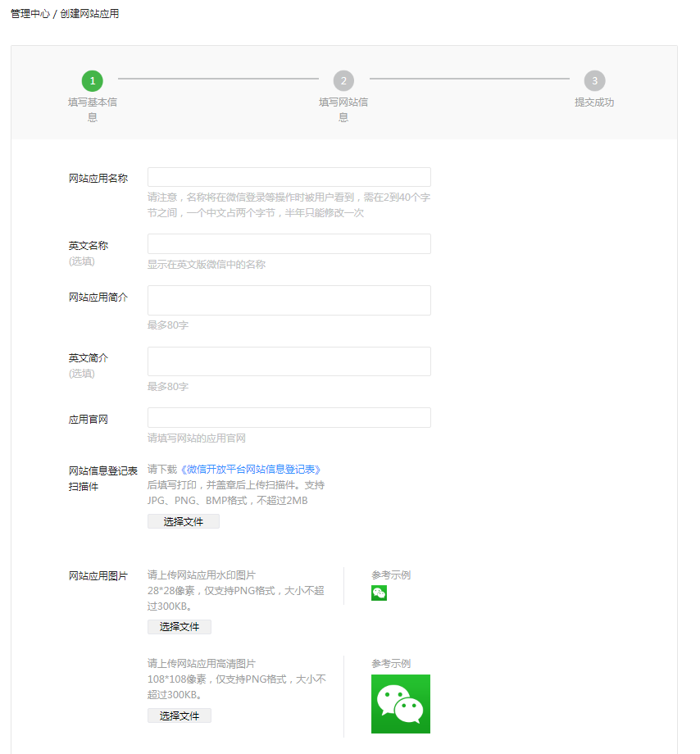
Task: Click the small WeChat watermark sample icon
Action: [379, 593]
